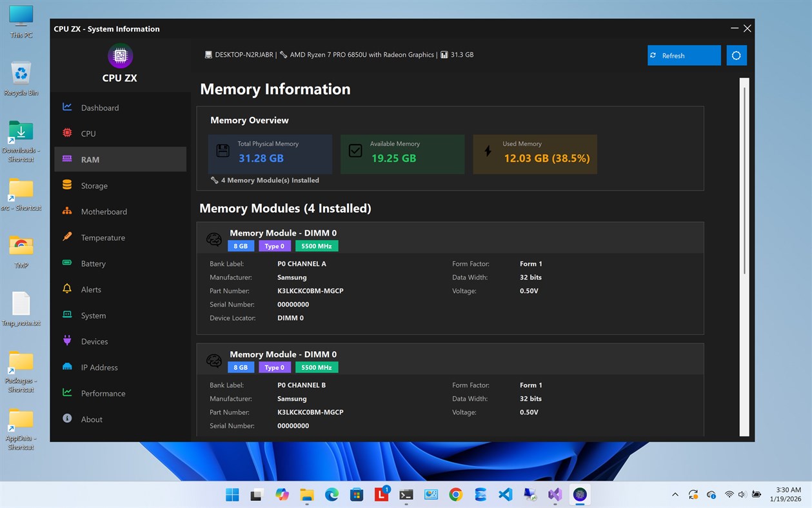Open the Devices plug item

pos(120,341)
